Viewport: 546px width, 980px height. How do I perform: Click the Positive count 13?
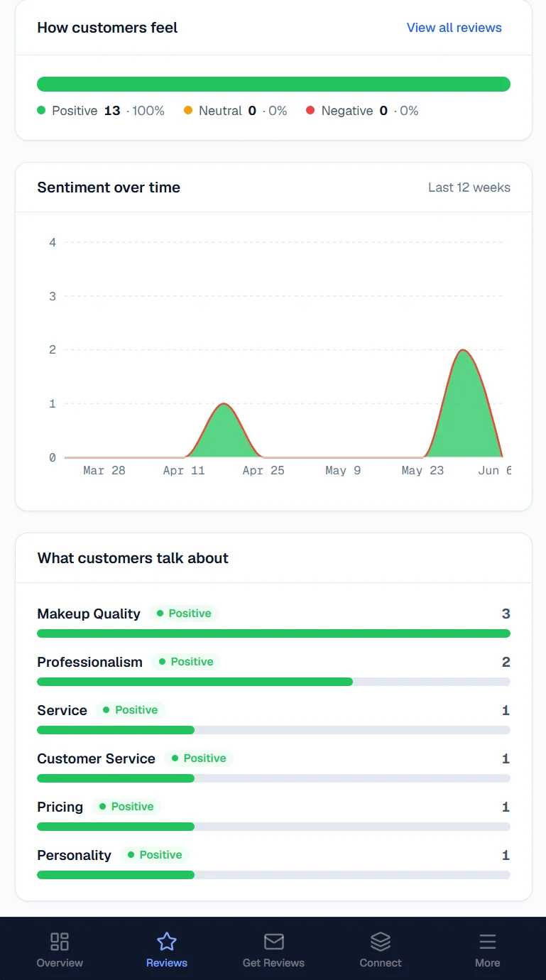112,111
